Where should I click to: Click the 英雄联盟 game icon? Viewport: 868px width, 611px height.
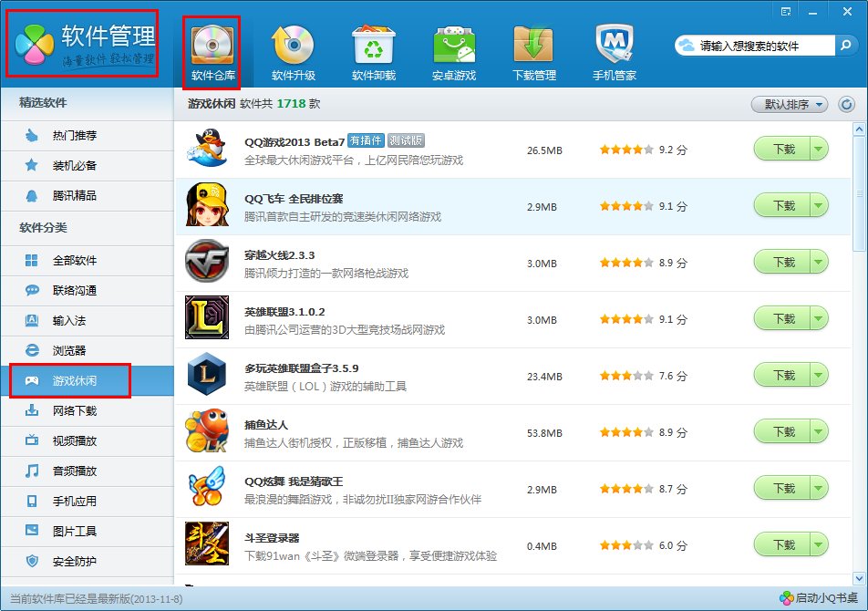(207, 319)
